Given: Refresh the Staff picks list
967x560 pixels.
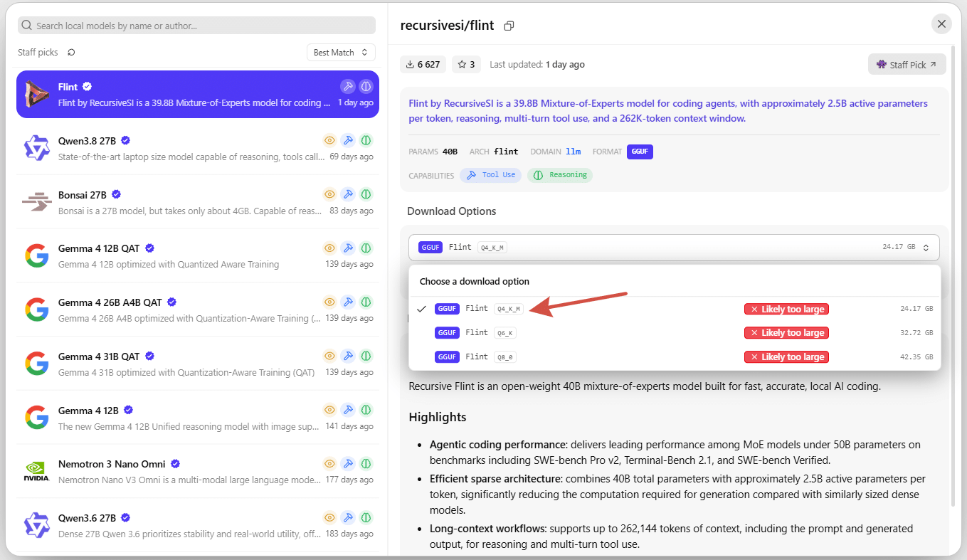Looking at the screenshot, I should (71, 53).
